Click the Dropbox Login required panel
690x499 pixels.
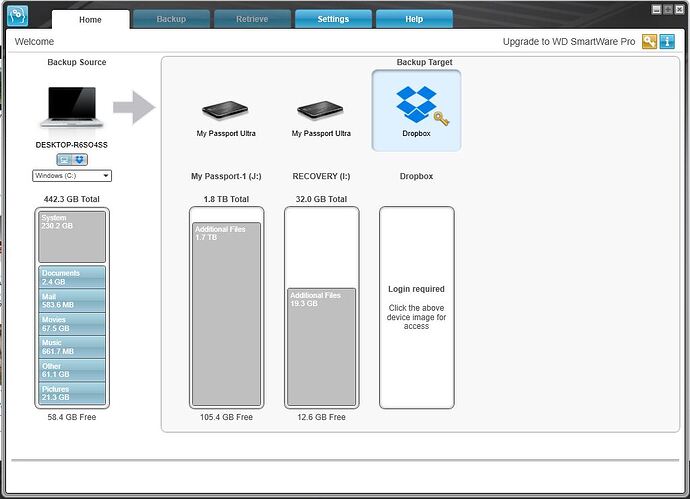pos(416,308)
